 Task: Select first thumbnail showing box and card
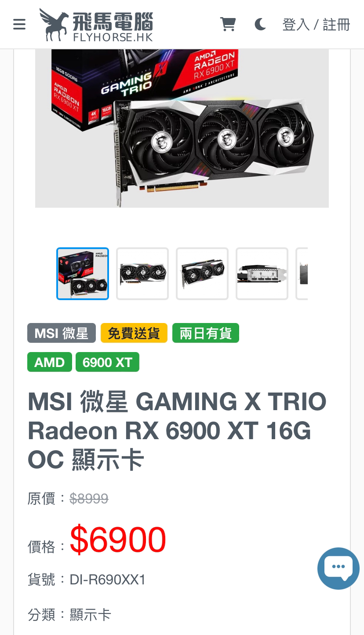(x=83, y=274)
